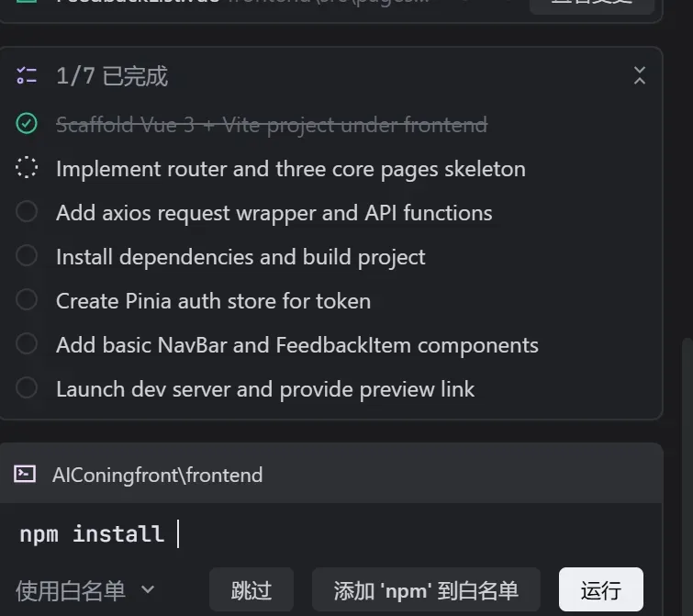Viewport: 693px width, 616px height.
Task: Click the chevron arrow next to 使用白名单
Action: (x=148, y=590)
